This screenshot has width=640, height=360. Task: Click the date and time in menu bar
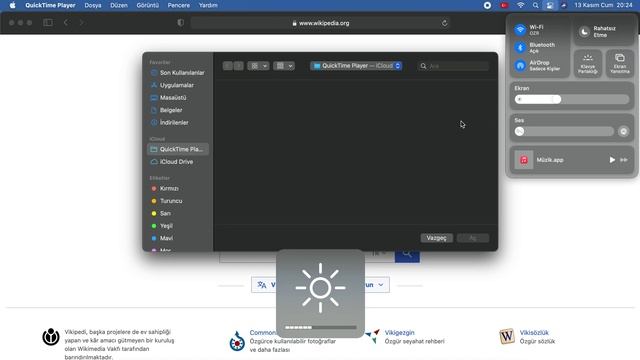click(x=603, y=5)
